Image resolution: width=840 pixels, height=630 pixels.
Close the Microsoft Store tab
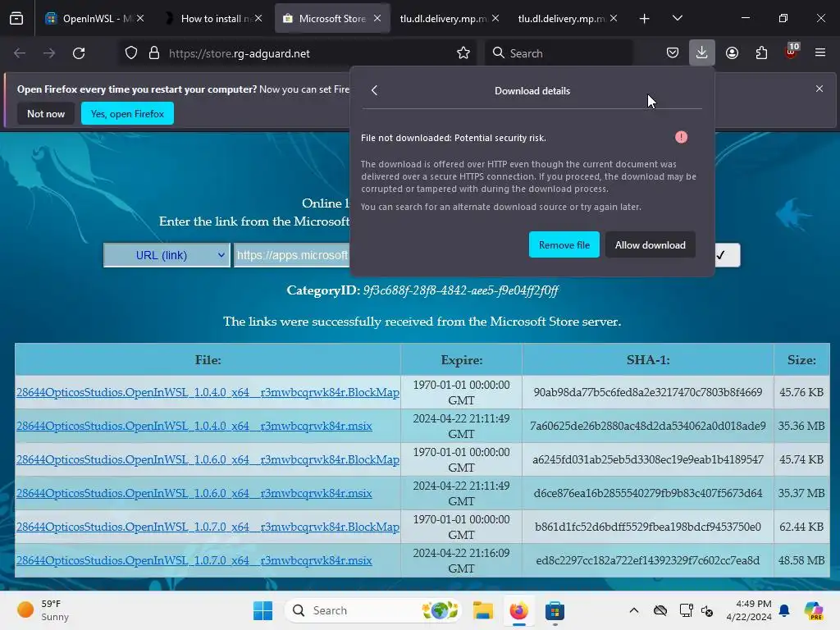[x=377, y=19]
